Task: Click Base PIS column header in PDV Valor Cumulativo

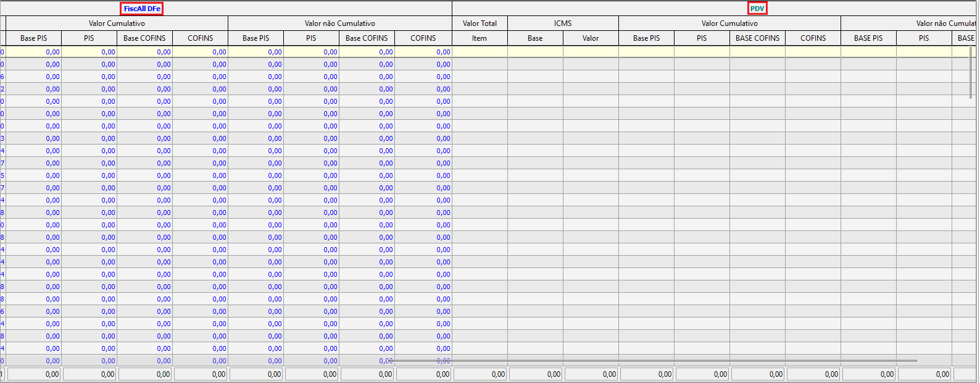Action: (x=647, y=38)
